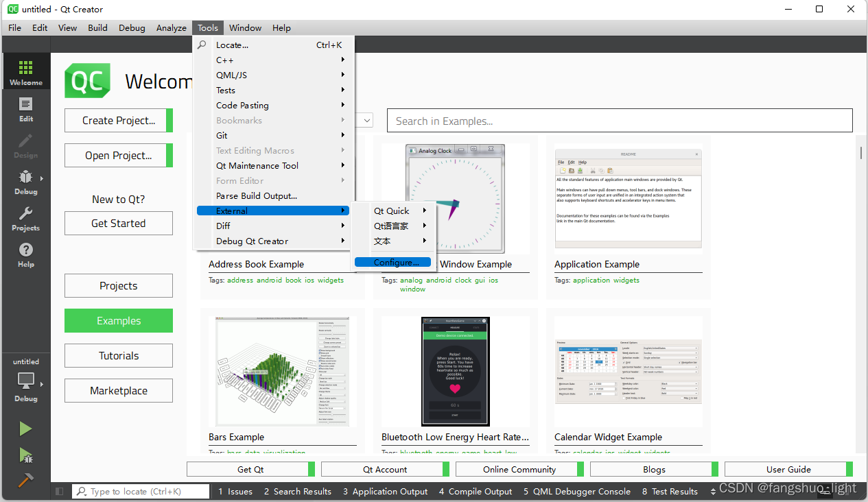Click Open Project... button
The height and width of the screenshot is (502, 868).
coord(119,156)
